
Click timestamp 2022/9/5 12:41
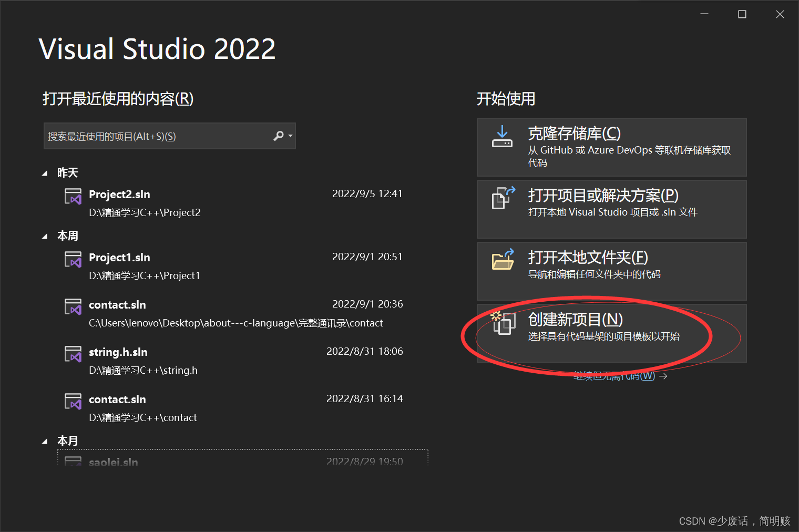click(367, 193)
